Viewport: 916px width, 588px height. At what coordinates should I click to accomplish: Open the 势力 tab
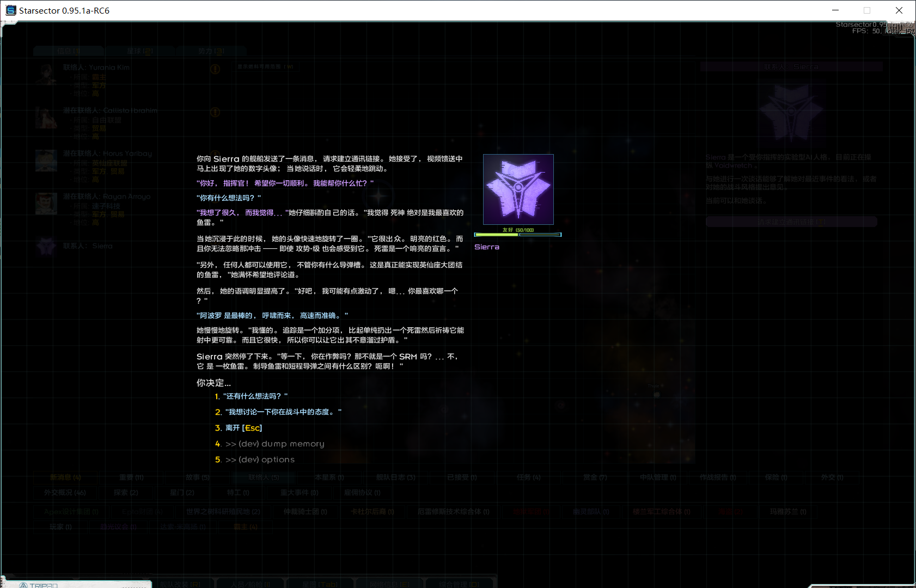click(211, 51)
